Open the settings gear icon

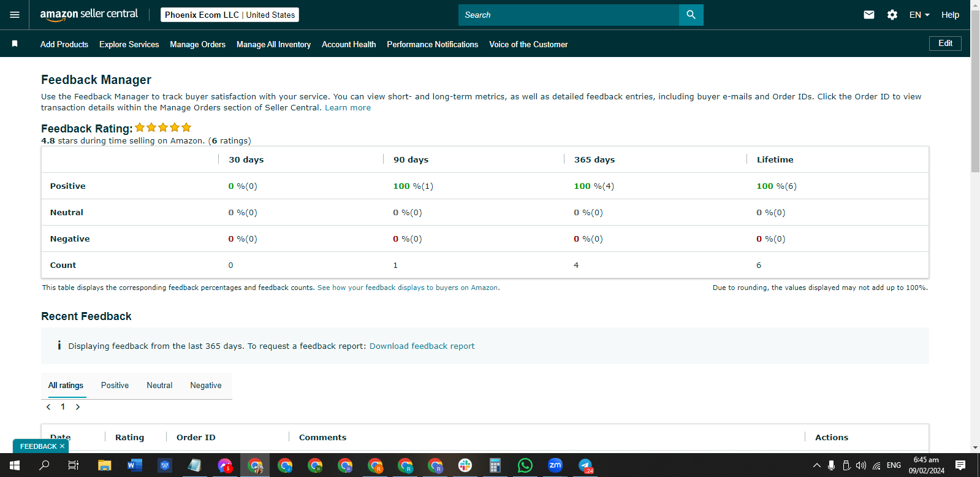pos(892,15)
